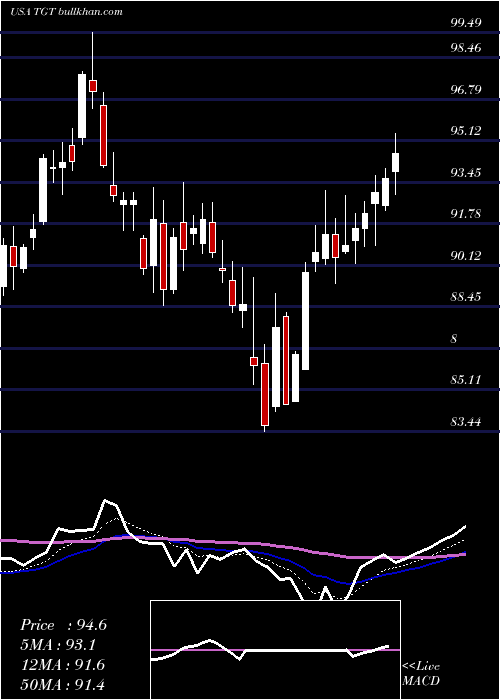
Task: Click the 93.45 price axis label
Action: click(x=466, y=172)
